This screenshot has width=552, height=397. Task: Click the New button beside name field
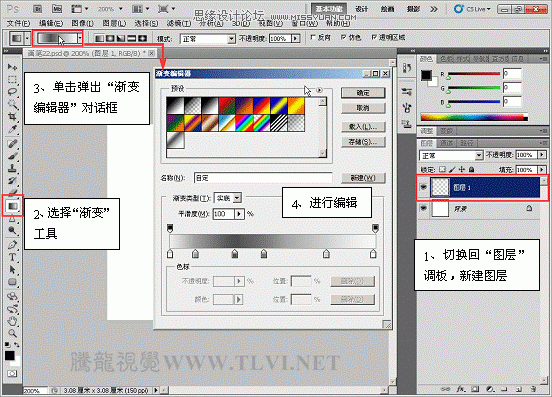(363, 178)
